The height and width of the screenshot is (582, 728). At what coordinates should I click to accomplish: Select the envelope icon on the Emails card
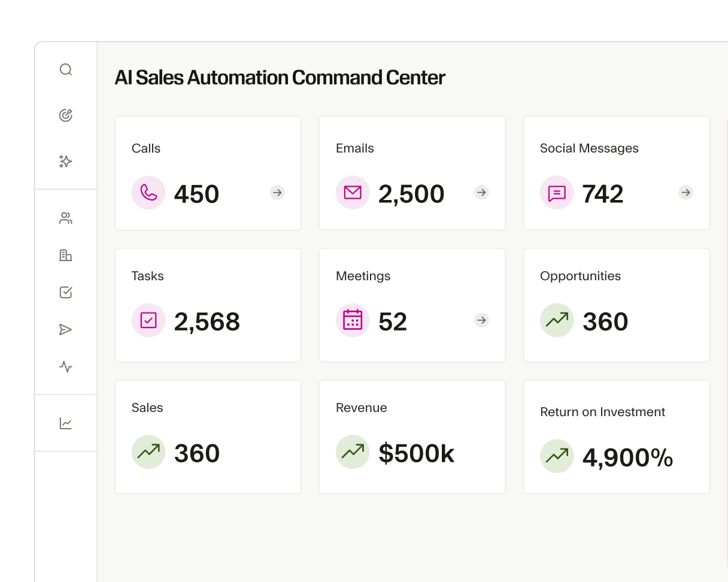click(352, 193)
